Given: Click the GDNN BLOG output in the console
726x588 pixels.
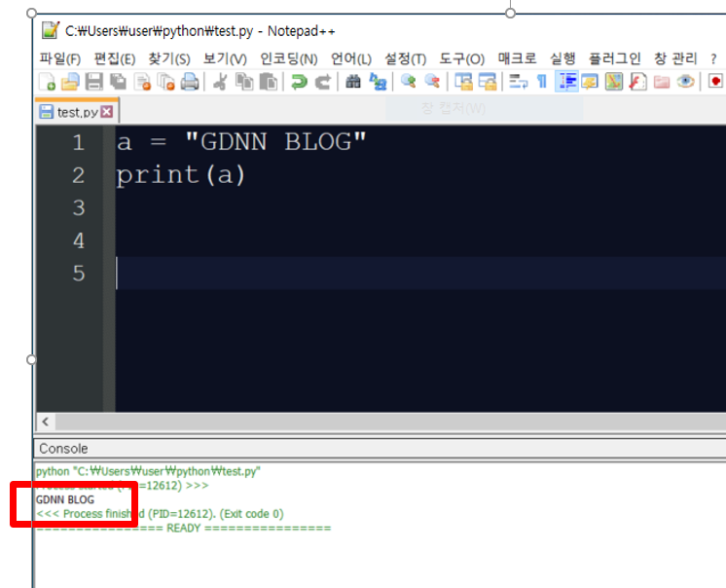Looking at the screenshot, I should (65, 499).
